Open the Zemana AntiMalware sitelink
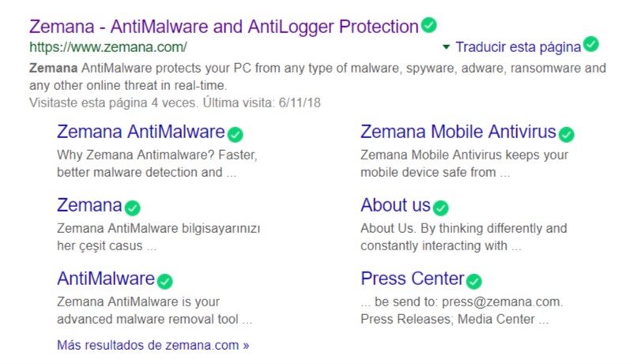Viewport: 638px width, 364px height. click(x=141, y=132)
